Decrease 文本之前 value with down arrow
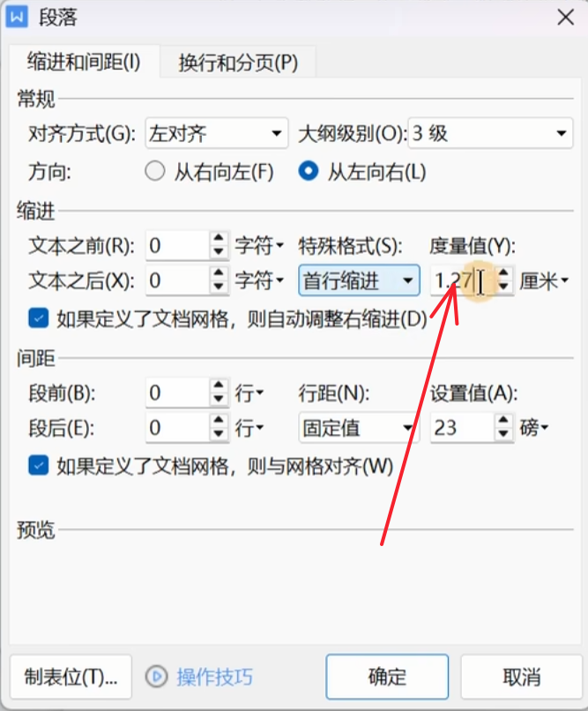588x711 pixels. (x=219, y=252)
